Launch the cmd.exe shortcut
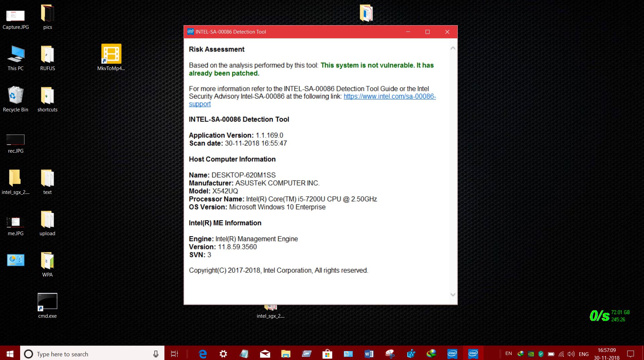 (x=47, y=306)
